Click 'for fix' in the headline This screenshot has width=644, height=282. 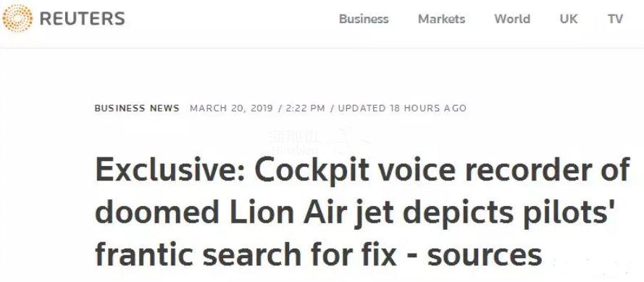coord(354,255)
